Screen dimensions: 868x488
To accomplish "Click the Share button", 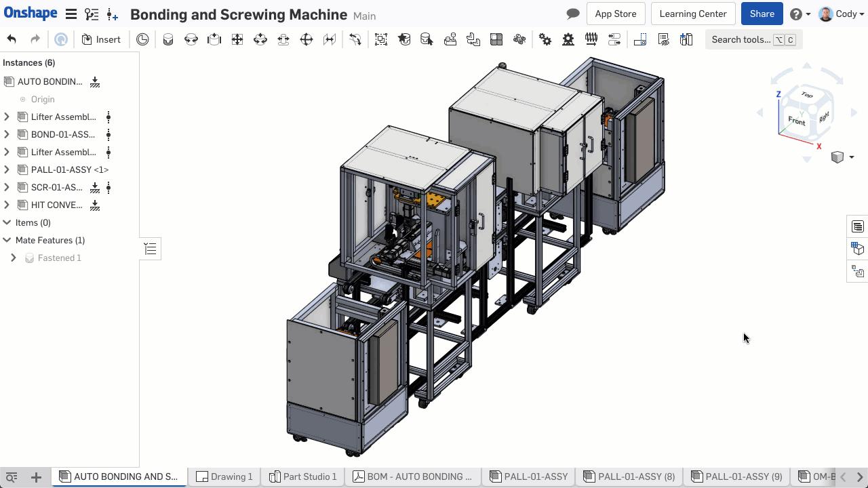I will point(762,14).
